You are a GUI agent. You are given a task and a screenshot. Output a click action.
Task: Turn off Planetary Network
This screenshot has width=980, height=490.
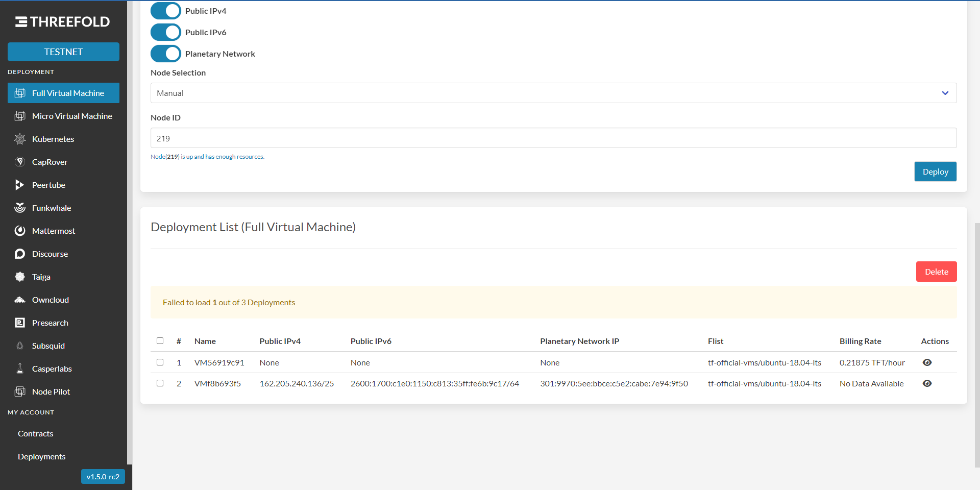click(x=165, y=54)
